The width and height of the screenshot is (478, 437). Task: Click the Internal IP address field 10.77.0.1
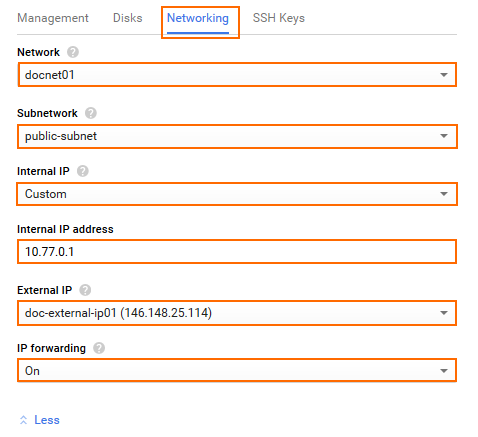tap(237, 252)
